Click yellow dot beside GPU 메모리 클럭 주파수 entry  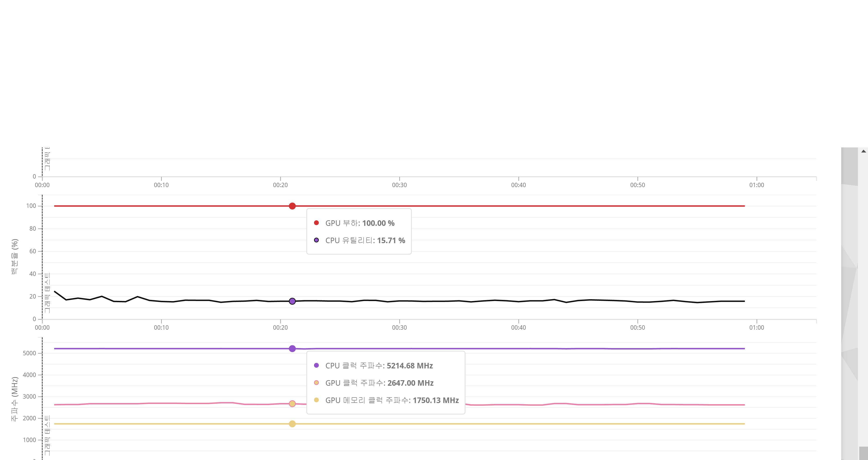pyautogui.click(x=316, y=400)
